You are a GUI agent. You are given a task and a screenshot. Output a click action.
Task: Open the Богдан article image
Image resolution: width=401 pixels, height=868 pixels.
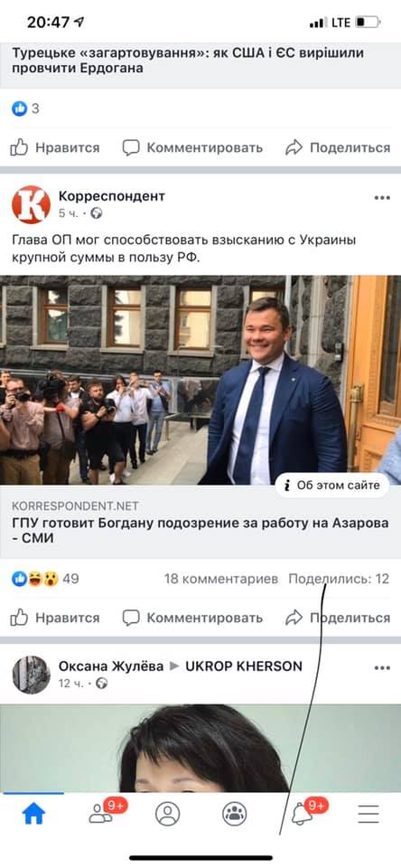(200, 380)
